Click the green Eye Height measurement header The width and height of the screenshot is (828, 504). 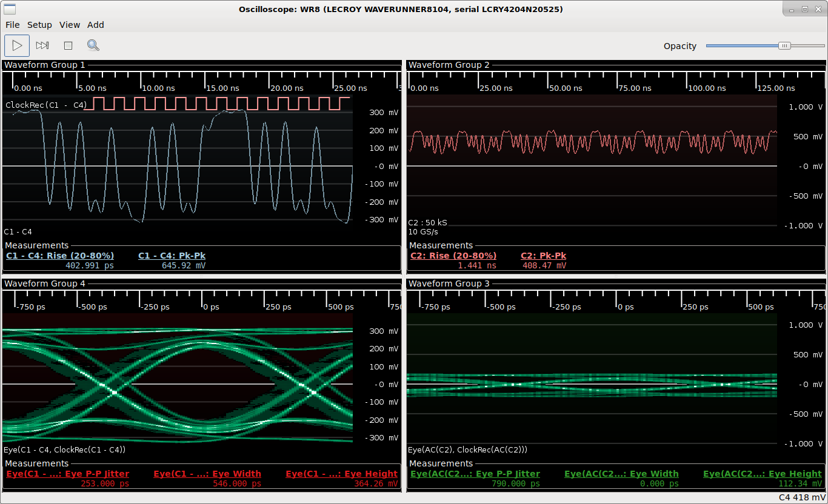click(763, 474)
